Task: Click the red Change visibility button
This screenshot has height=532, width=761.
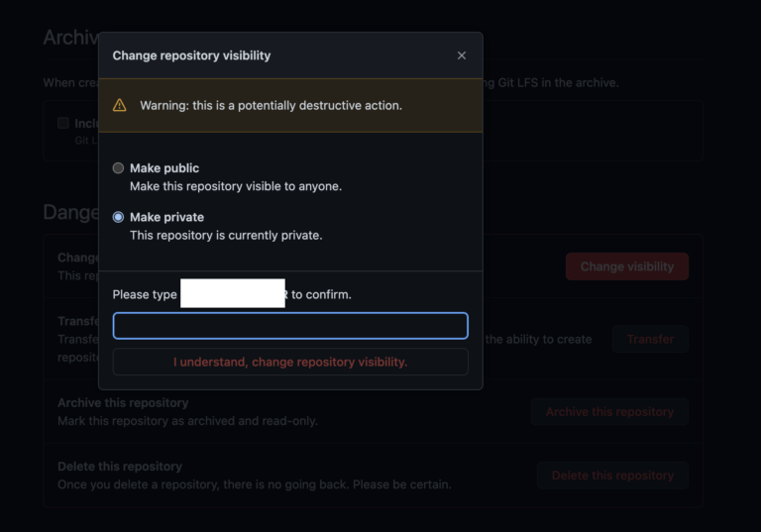Action: coord(627,266)
